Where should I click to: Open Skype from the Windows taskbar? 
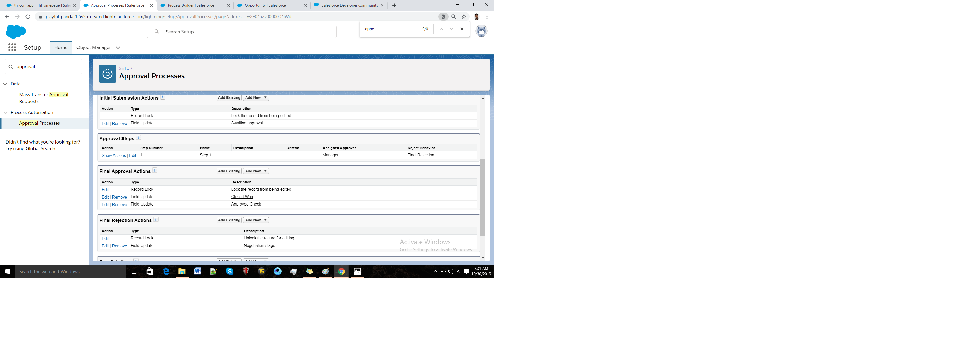tap(229, 271)
